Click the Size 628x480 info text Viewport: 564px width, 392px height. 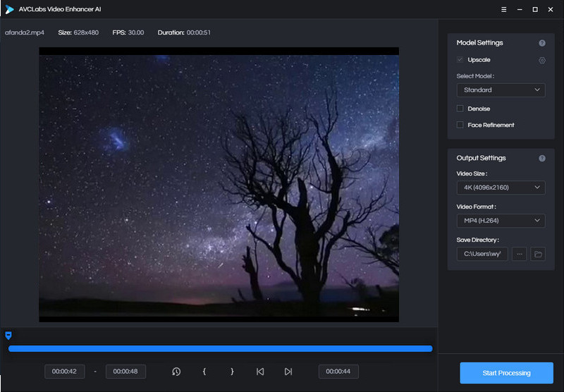[x=78, y=32]
